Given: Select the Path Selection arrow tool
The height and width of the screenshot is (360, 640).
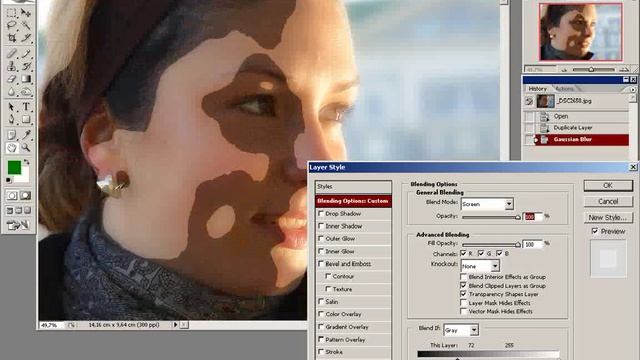Looking at the screenshot, I should [12, 107].
